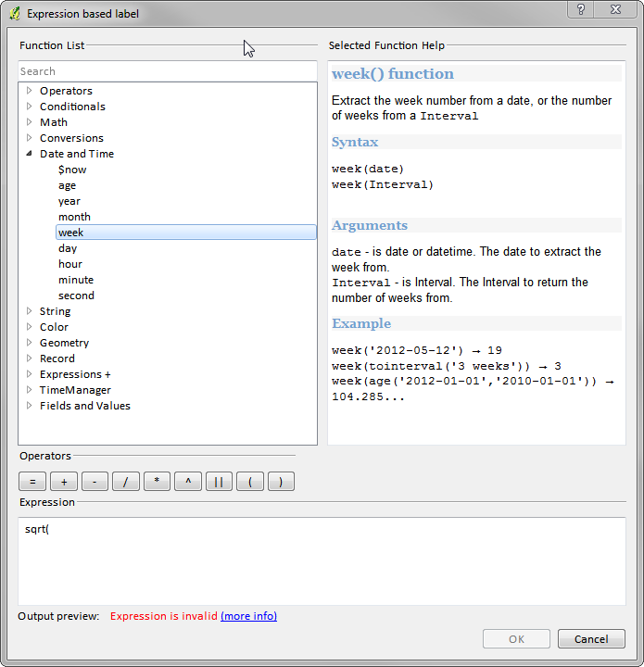Image resolution: width=644 pixels, height=667 pixels.
Task: Expand the Operators function group
Action: [x=30, y=91]
